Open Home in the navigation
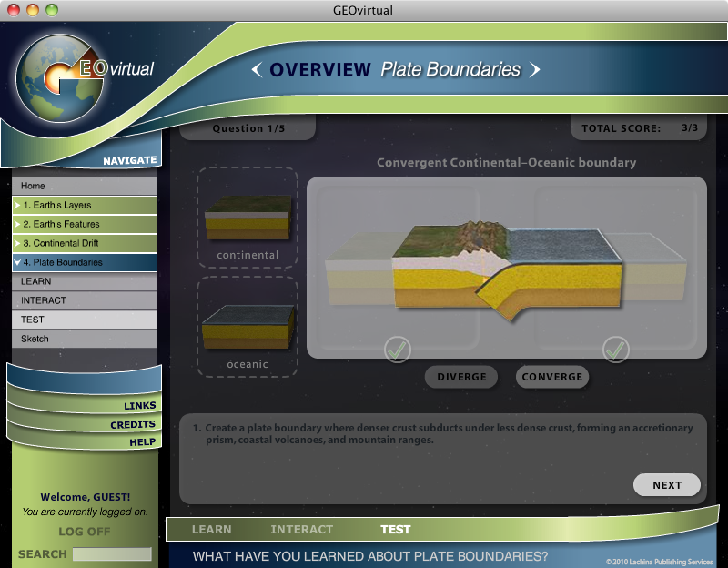 pyautogui.click(x=84, y=186)
